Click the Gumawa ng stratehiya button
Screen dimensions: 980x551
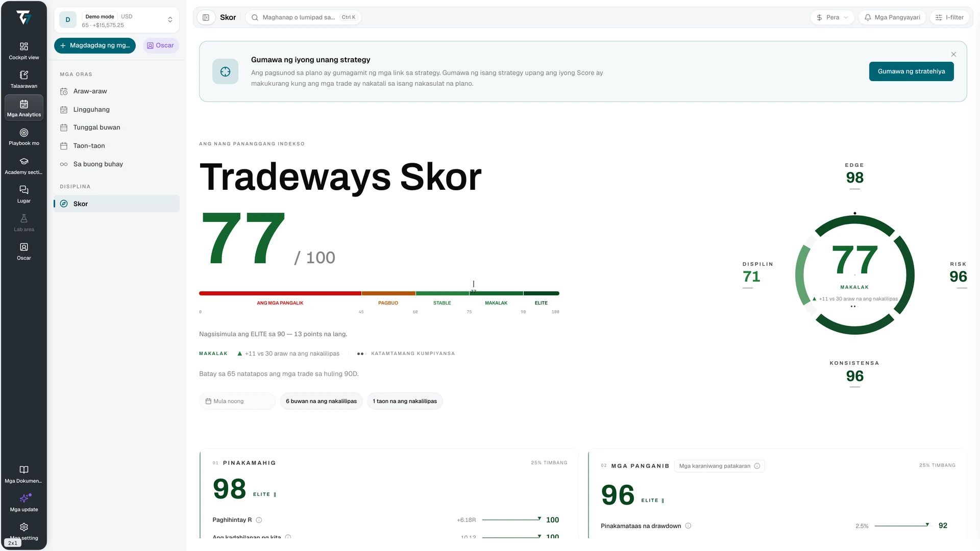911,71
